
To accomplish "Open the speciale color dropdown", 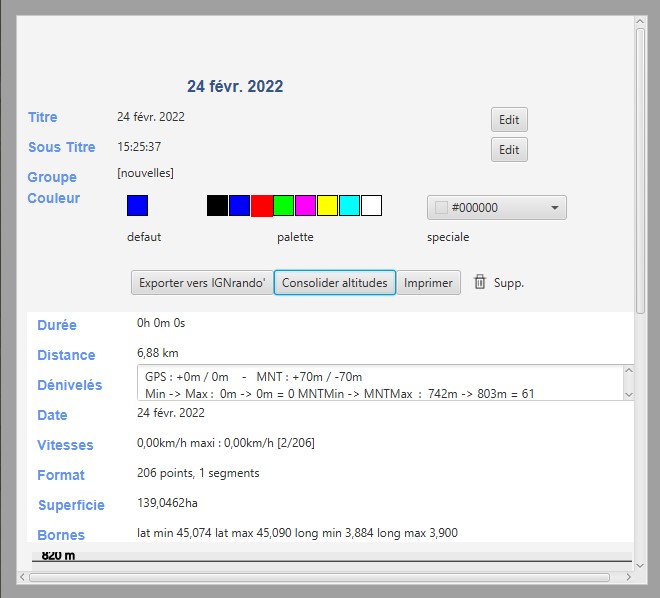I will click(497, 208).
